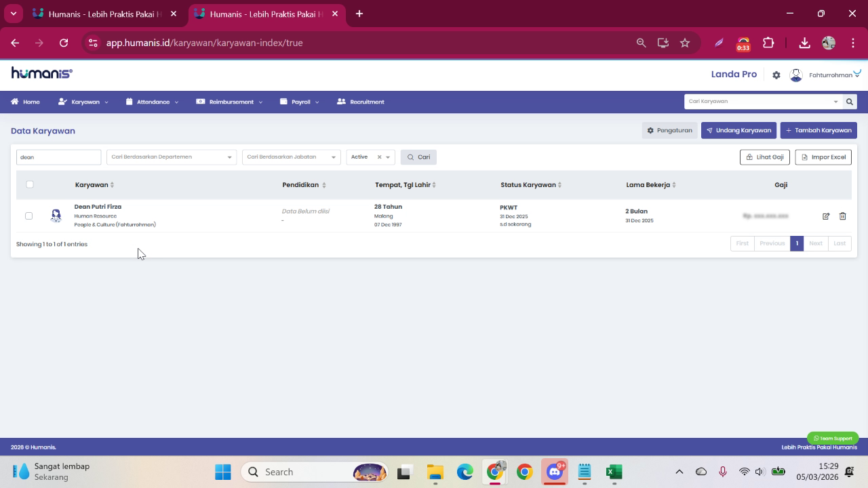Expand Reimbursement menu
This screenshot has width=868, height=488.
(229, 102)
